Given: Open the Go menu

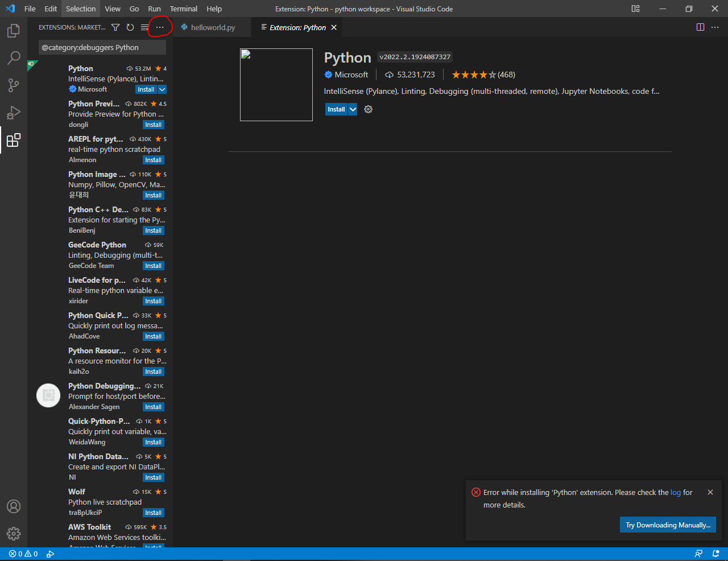Looking at the screenshot, I should pyautogui.click(x=134, y=9).
